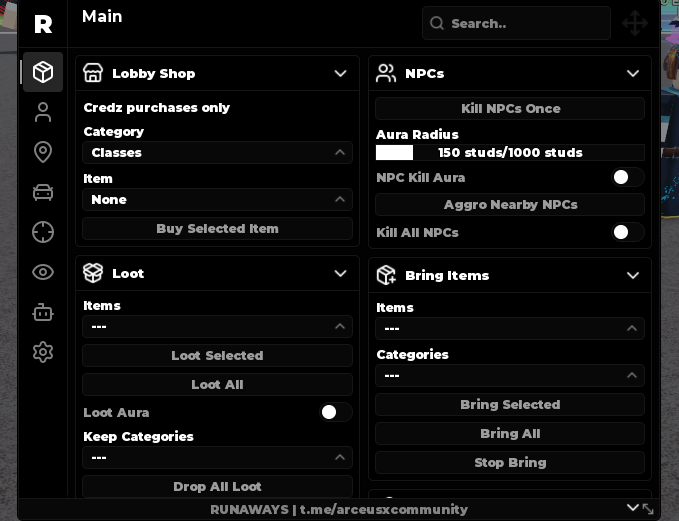
Task: Open the Bring Items Categories dropdown
Action: [510, 375]
